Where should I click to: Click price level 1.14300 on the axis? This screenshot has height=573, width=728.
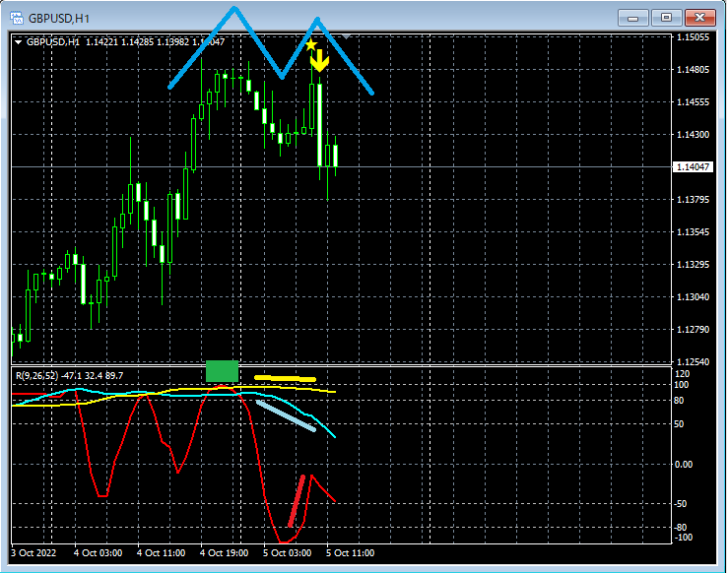click(694, 135)
